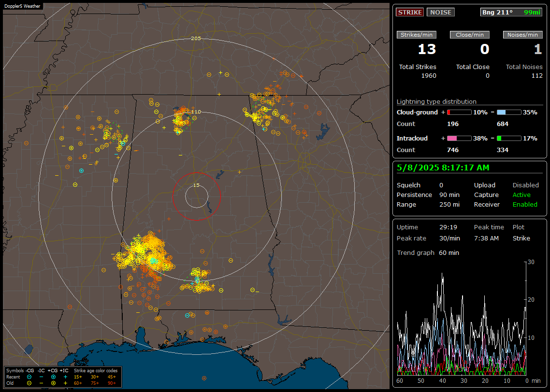Click the NOISE indicator
This screenshot has height=392, width=550.
(441, 12)
